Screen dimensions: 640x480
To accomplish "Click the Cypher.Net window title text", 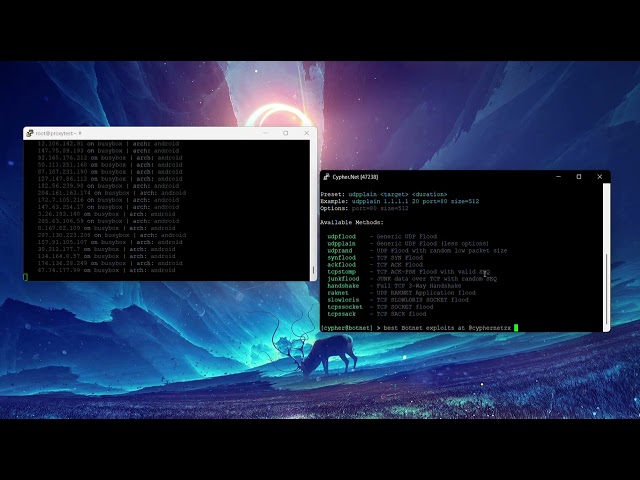I will click(x=355, y=177).
